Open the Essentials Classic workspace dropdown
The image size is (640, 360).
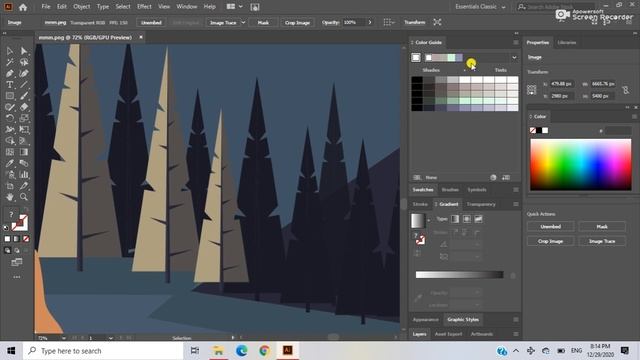coord(480,7)
